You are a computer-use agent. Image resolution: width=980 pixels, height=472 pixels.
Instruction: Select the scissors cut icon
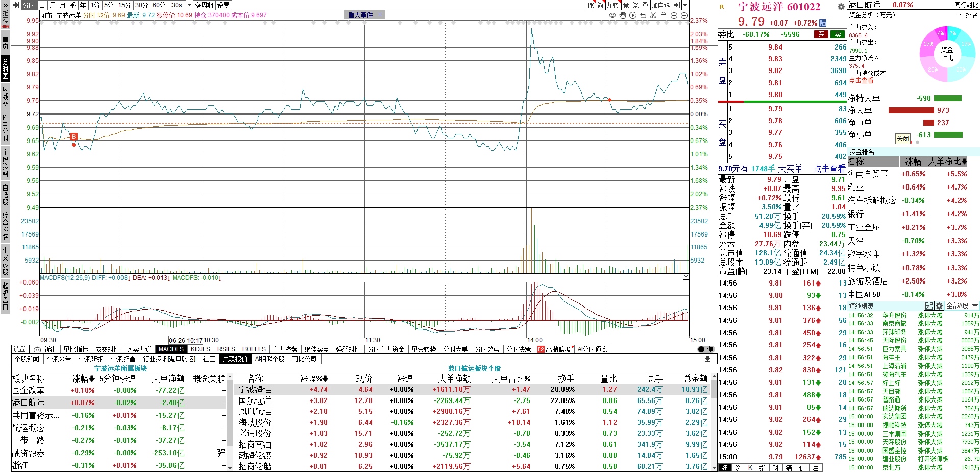coord(653,15)
